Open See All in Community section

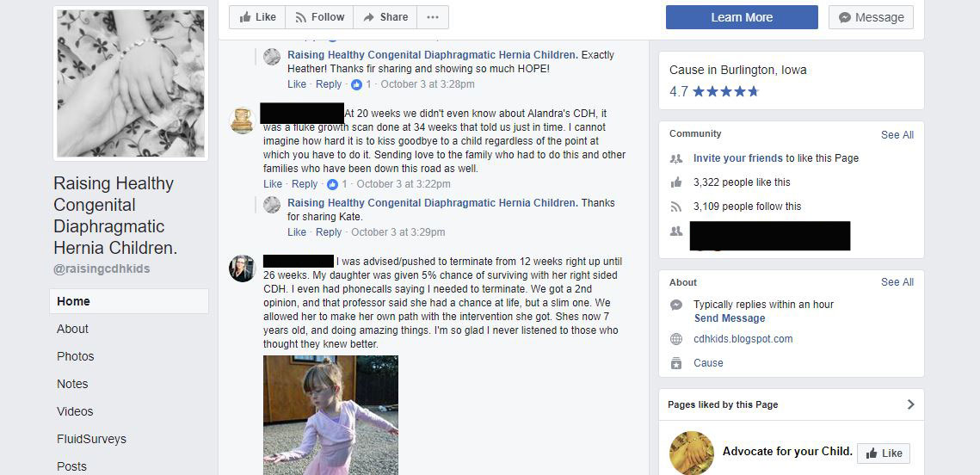tap(897, 134)
